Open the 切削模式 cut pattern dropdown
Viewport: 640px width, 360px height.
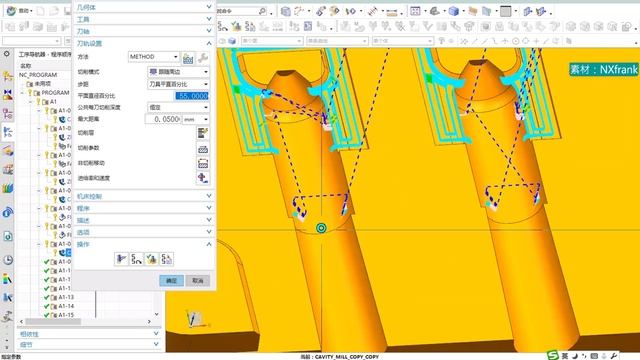tap(178, 72)
